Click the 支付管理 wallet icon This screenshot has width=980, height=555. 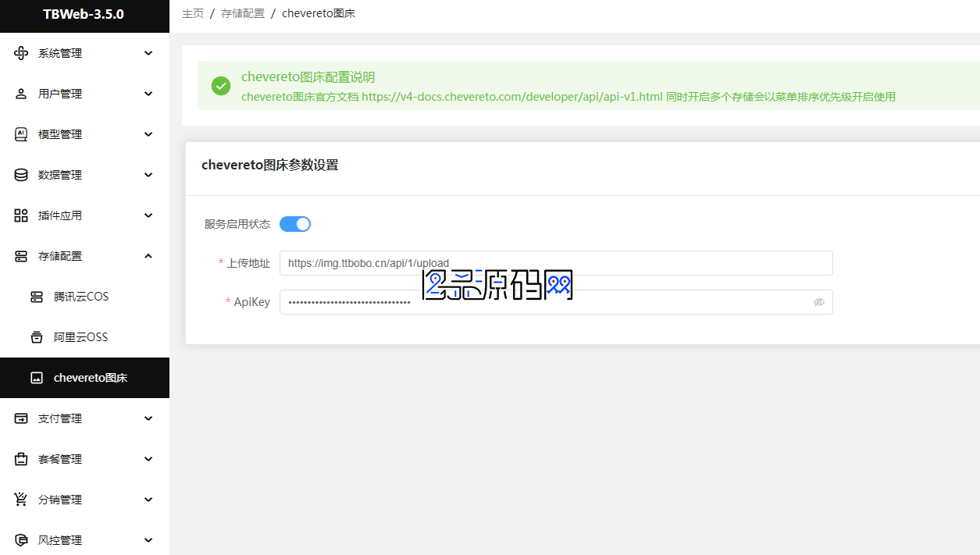[x=21, y=418]
